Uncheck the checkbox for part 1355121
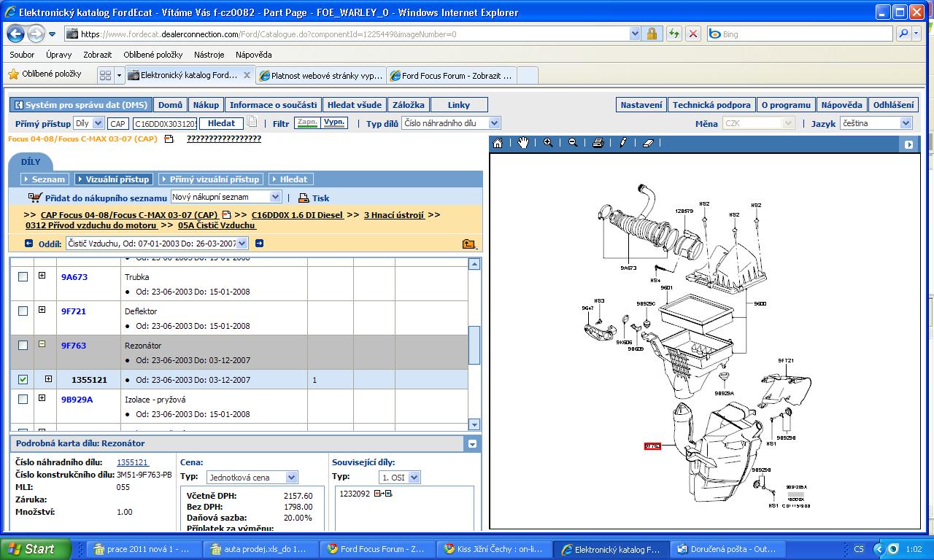 (x=23, y=380)
